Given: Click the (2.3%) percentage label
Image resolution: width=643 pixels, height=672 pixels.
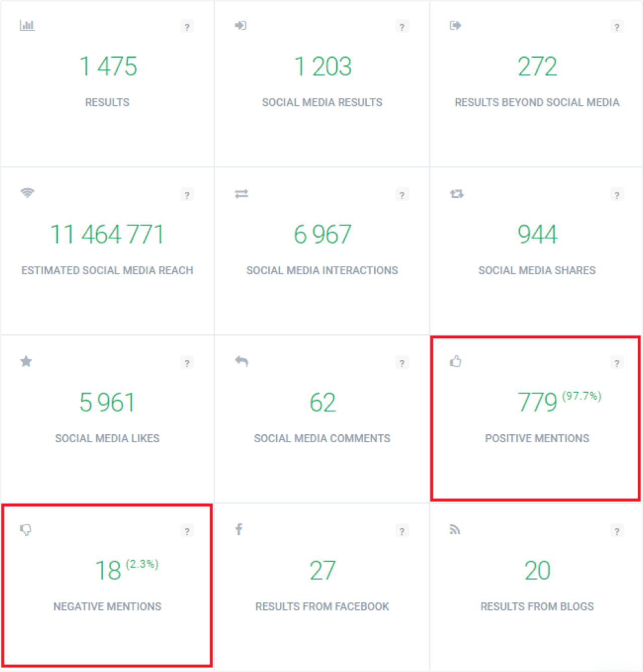Looking at the screenshot, I should 142,564.
